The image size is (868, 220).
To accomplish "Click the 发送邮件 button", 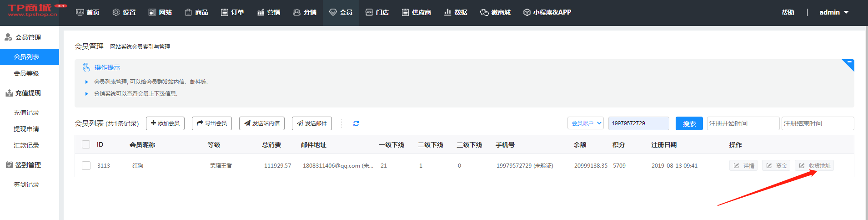I will tap(312, 123).
